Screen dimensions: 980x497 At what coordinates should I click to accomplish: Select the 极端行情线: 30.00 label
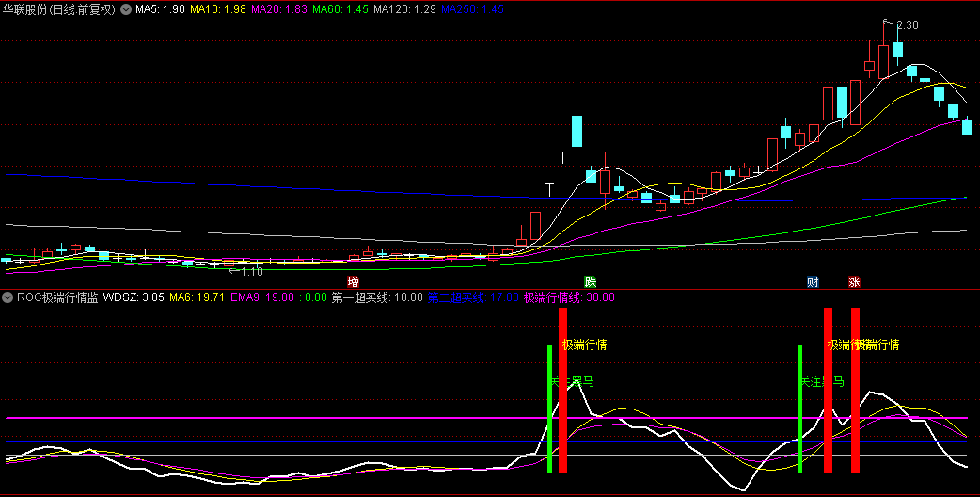569,297
